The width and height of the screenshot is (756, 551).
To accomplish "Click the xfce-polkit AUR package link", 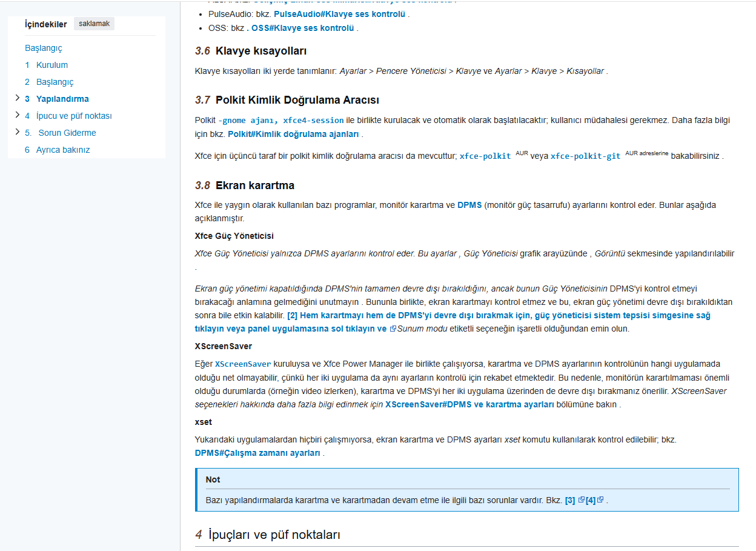I will (485, 156).
